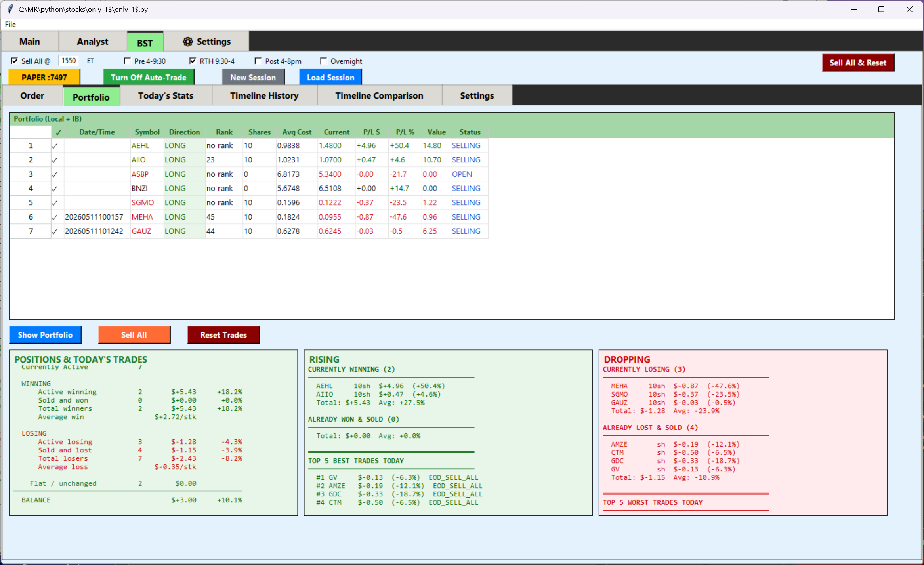Toggle the checkmark on the SGMO row

coord(55,203)
